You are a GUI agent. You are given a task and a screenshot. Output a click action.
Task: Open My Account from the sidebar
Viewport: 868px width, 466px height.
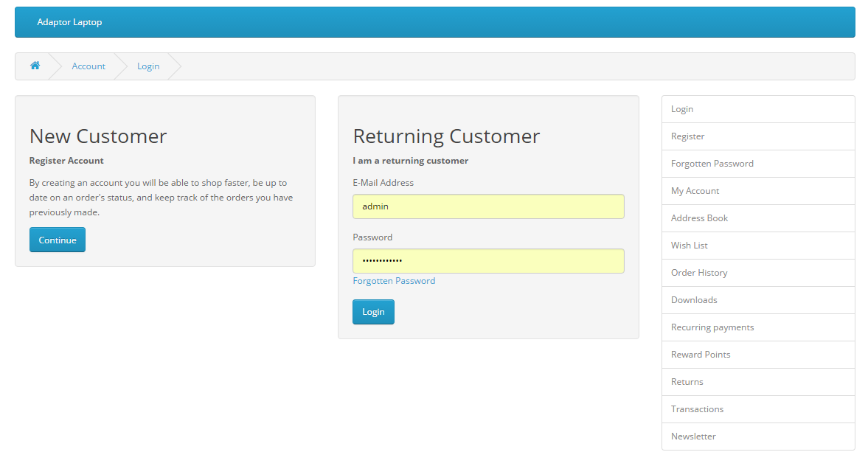695,190
